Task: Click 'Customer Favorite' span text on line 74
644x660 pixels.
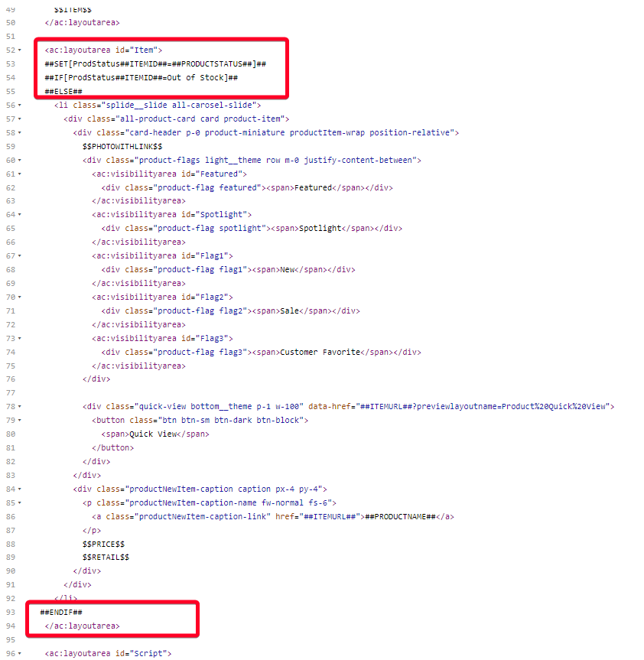Action: tap(320, 352)
